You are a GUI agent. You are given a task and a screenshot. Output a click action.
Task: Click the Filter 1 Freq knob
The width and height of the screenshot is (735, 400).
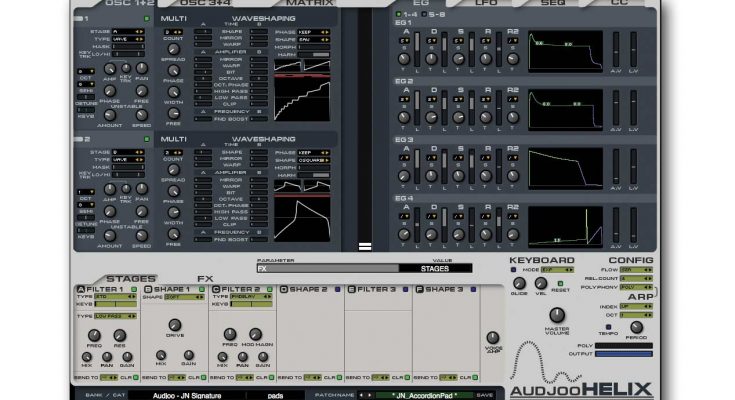coord(93,337)
